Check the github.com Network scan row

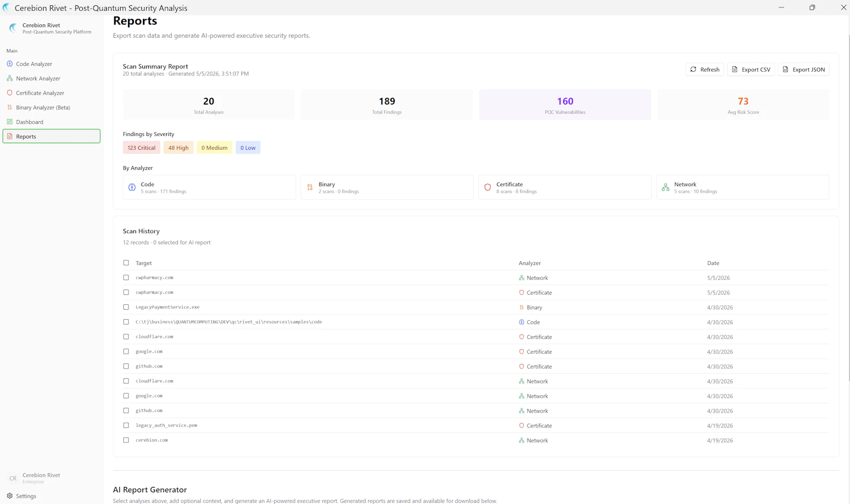pyautogui.click(x=126, y=411)
